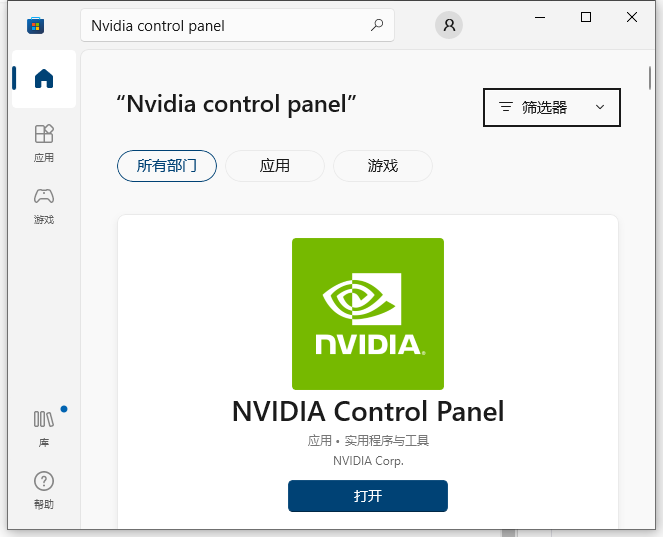The image size is (663, 537).
Task: Click the 打开 button for NVIDIA Control Panel
Action: click(x=368, y=496)
